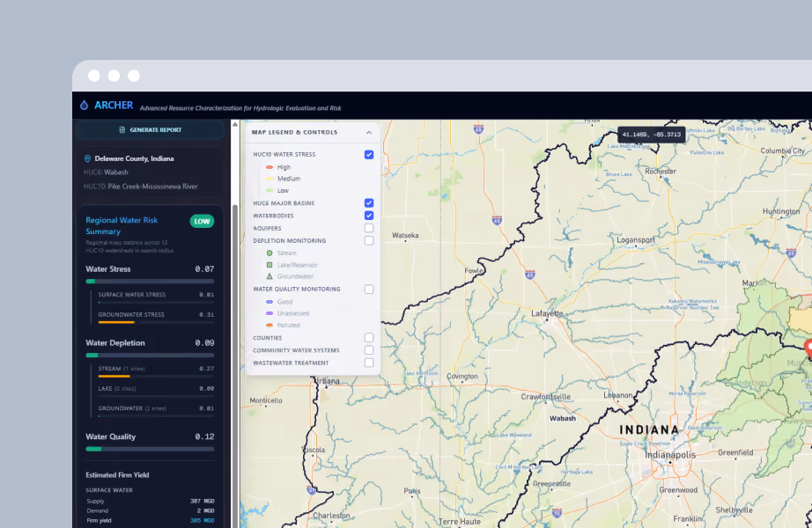Click the red location marker on map
Image resolution: width=812 pixels, height=528 pixels.
[808, 348]
